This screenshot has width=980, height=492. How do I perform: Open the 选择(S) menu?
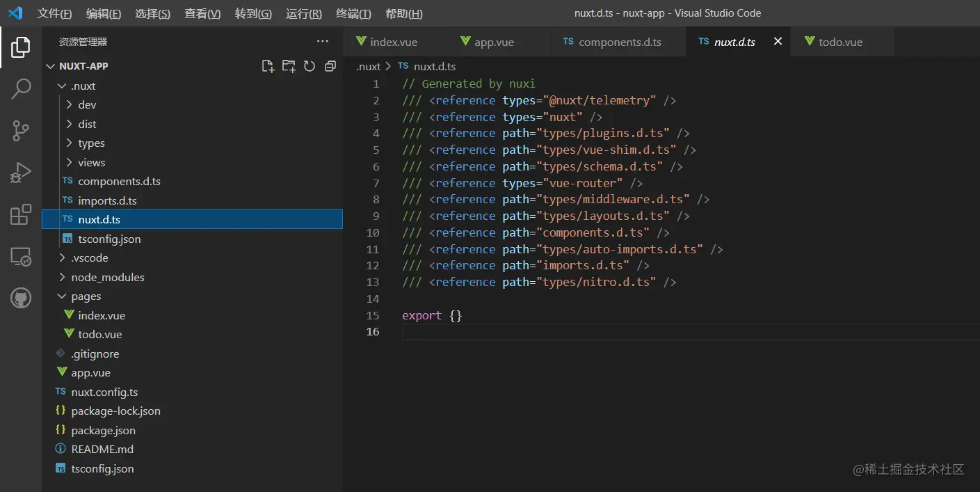coord(152,13)
